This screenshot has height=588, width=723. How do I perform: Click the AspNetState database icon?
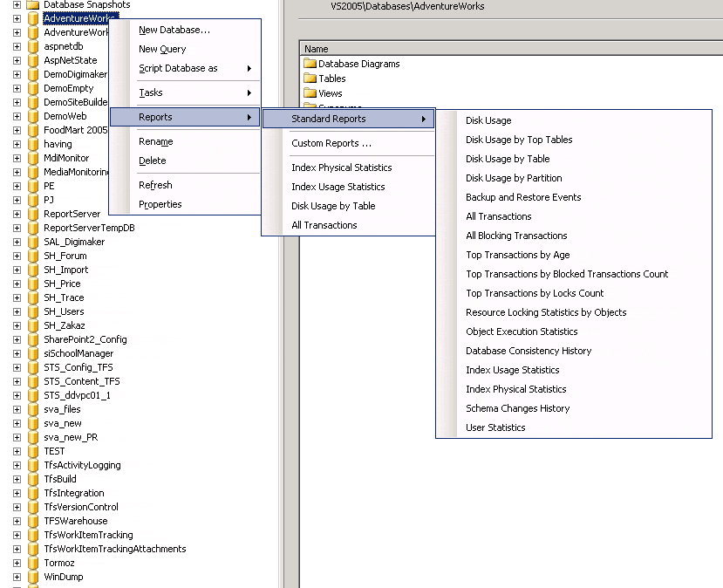[x=33, y=60]
